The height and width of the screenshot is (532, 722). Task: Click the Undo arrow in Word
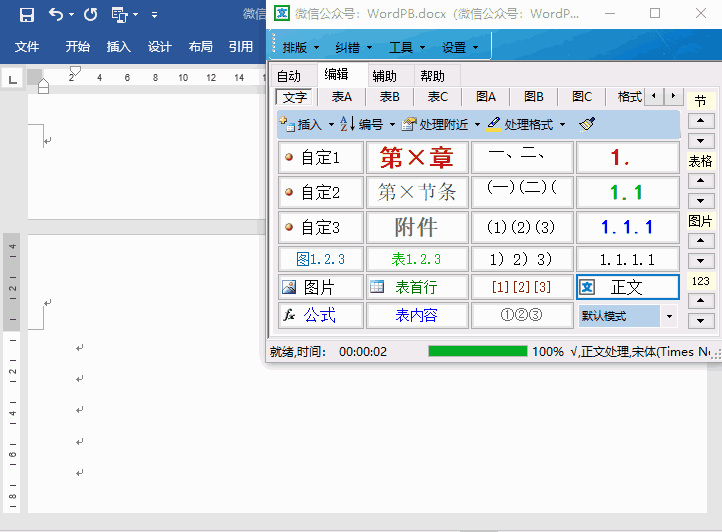(x=56, y=15)
